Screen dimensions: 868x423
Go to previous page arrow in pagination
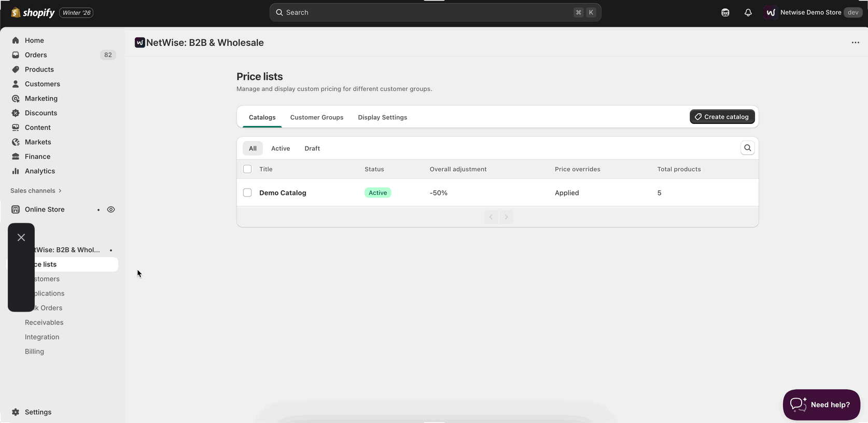point(491,217)
